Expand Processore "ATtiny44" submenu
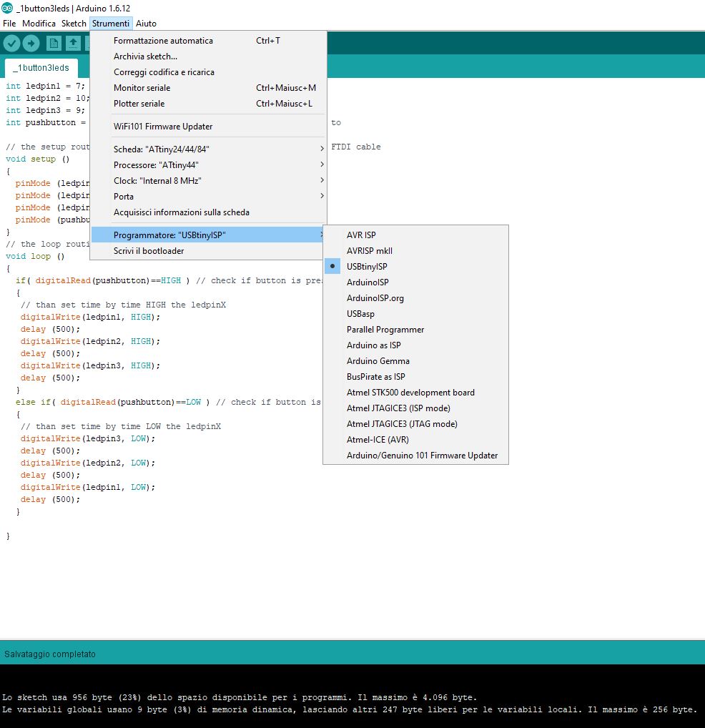705x728 pixels. [208, 164]
